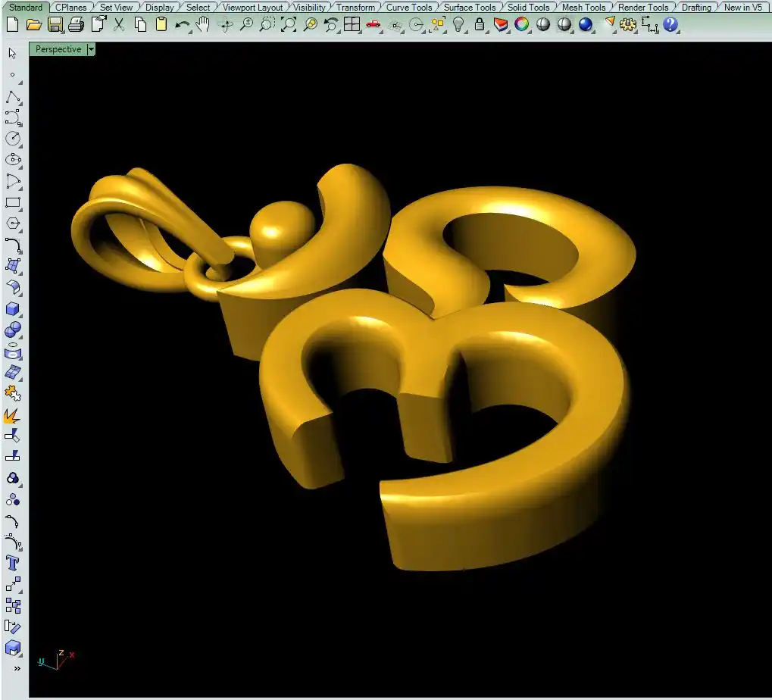Open the Perspective viewport dropdown arrow
The width and height of the screenshot is (772, 700).
coord(91,49)
